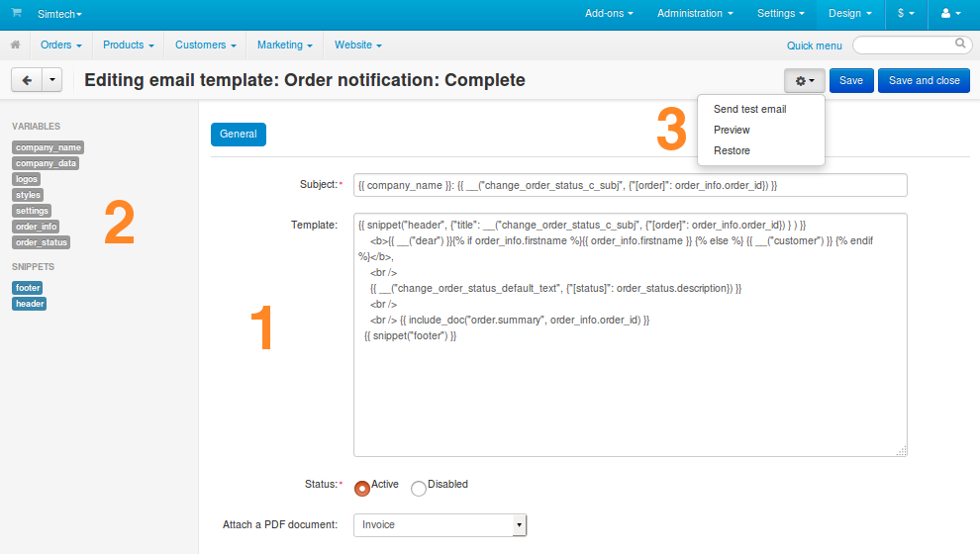This screenshot has width=980, height=554.
Task: Insert the logos variable
Action: (27, 179)
